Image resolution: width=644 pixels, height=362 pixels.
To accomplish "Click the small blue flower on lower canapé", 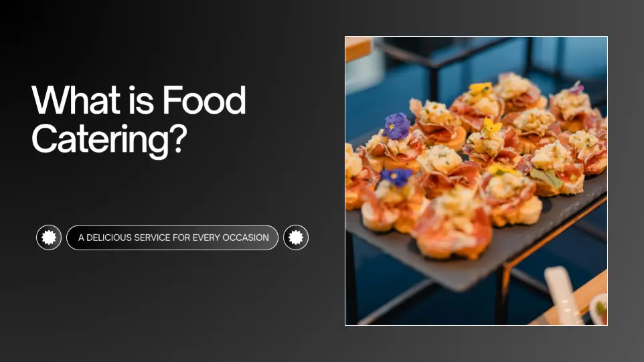I will (x=396, y=177).
